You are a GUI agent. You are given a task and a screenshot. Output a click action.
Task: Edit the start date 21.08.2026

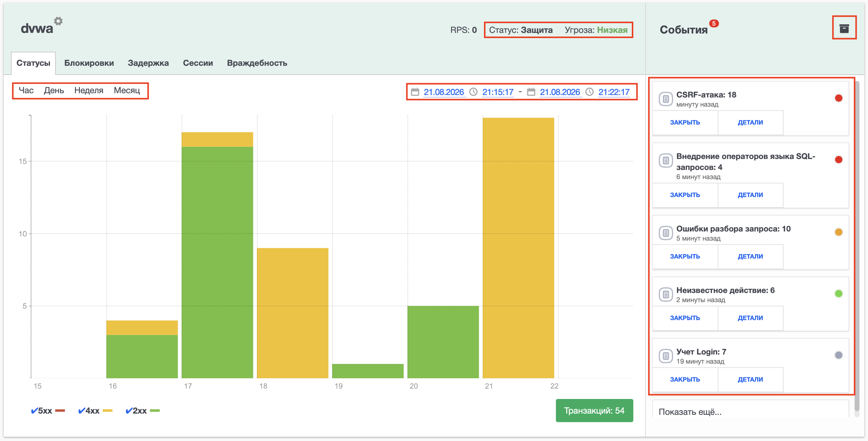point(444,92)
